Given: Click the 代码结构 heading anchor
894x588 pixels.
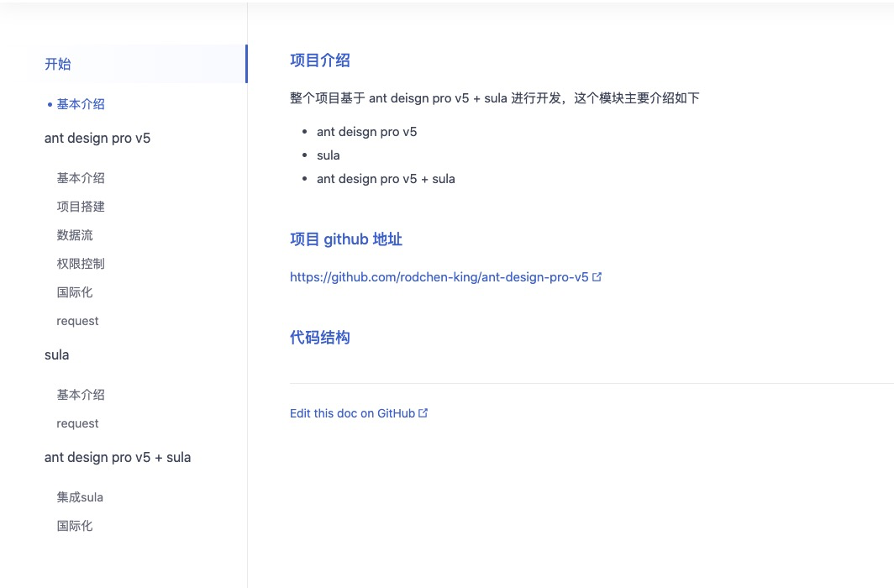Looking at the screenshot, I should tap(320, 338).
